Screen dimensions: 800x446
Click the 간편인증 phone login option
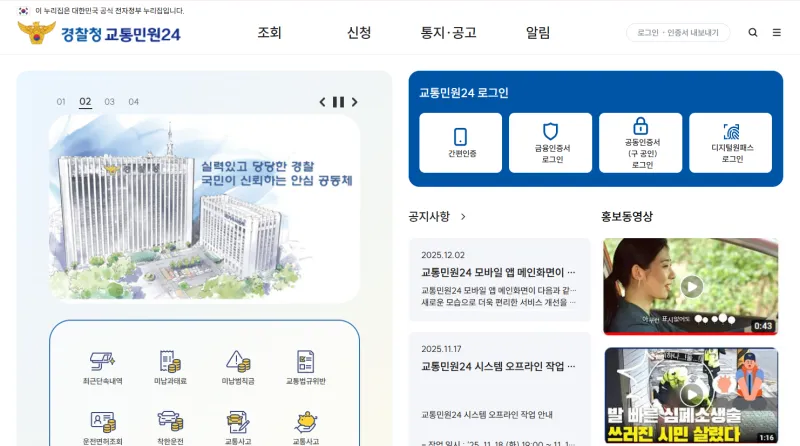460,142
